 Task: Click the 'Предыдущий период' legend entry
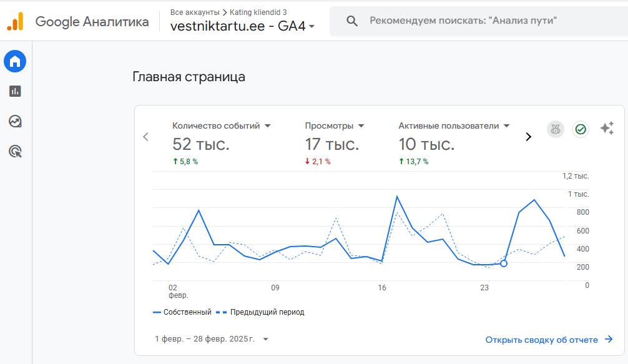260,312
